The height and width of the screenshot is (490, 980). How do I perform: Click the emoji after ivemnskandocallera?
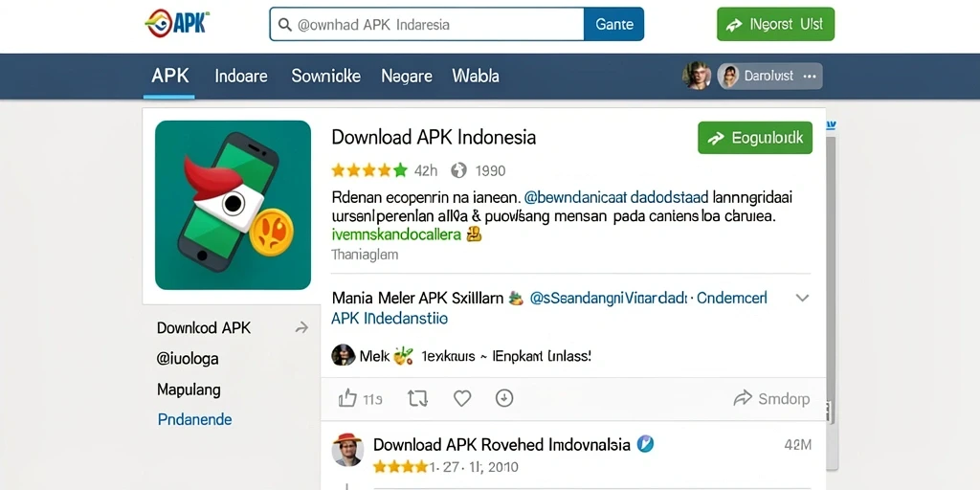pos(475,234)
